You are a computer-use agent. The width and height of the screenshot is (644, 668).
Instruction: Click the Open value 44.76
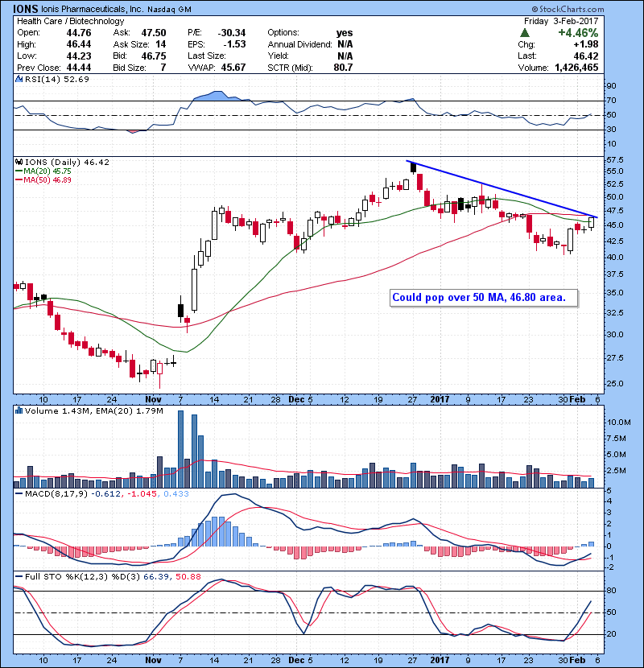click(x=78, y=33)
